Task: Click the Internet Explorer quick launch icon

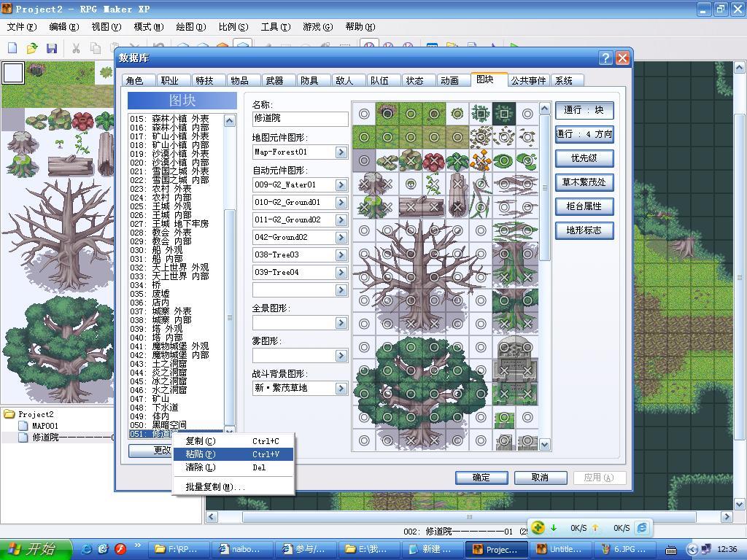Action: pos(87,549)
